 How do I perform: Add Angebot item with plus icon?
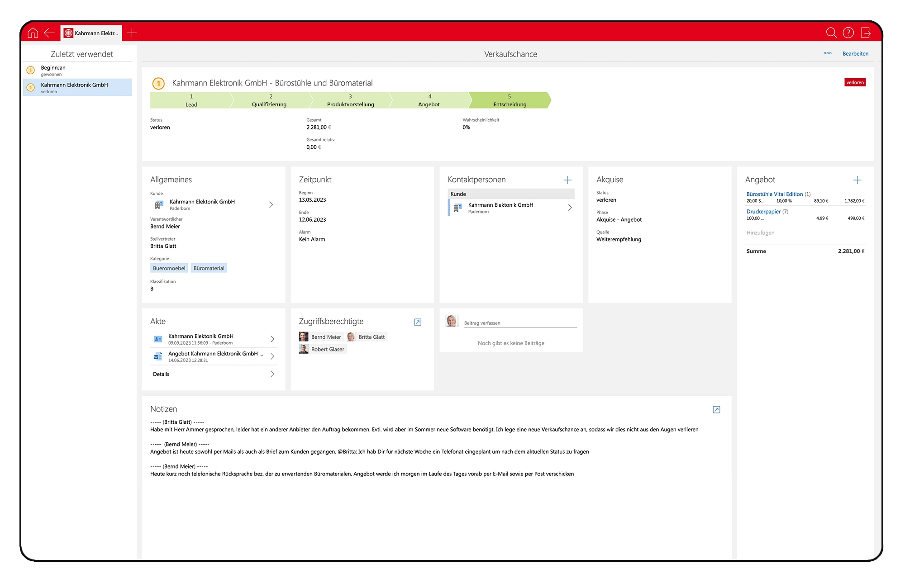(x=857, y=180)
